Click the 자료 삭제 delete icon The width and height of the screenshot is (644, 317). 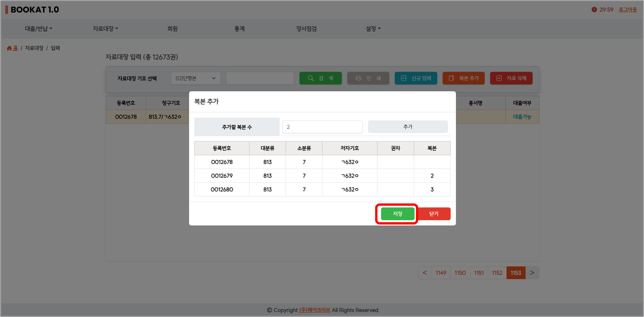pyautogui.click(x=499, y=78)
